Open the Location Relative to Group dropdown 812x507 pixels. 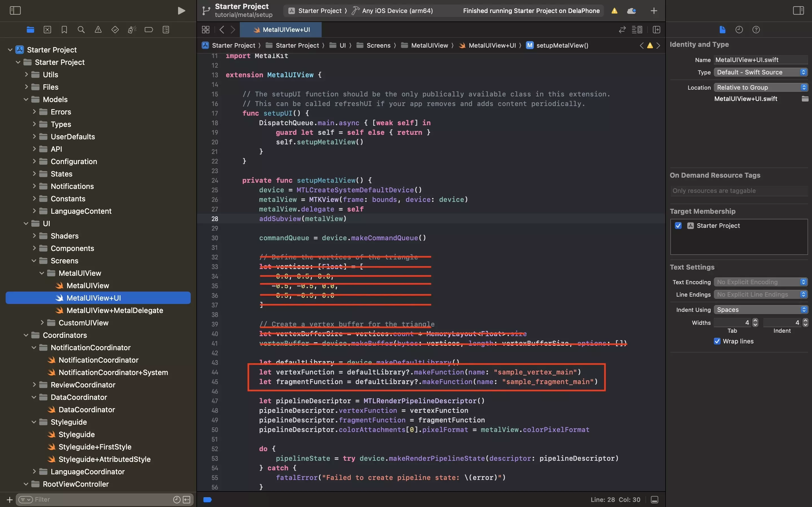[x=760, y=87]
